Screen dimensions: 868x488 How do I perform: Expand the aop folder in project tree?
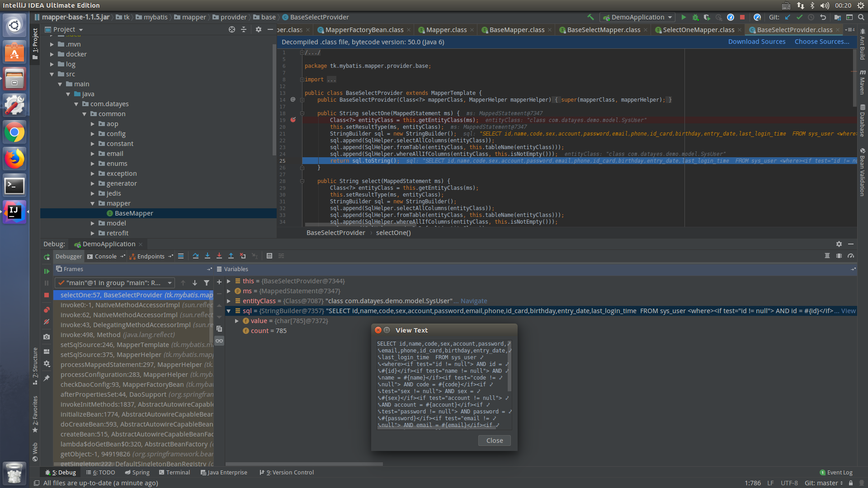(93, 124)
